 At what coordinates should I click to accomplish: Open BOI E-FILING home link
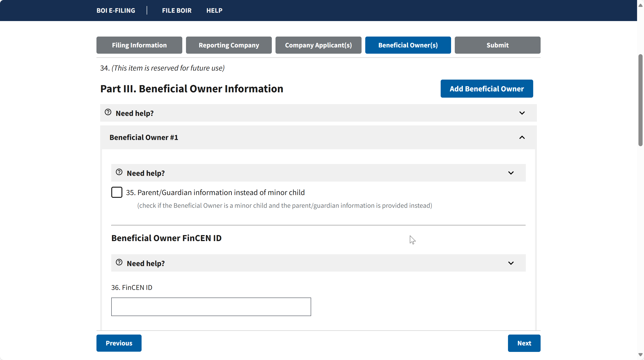(x=116, y=10)
